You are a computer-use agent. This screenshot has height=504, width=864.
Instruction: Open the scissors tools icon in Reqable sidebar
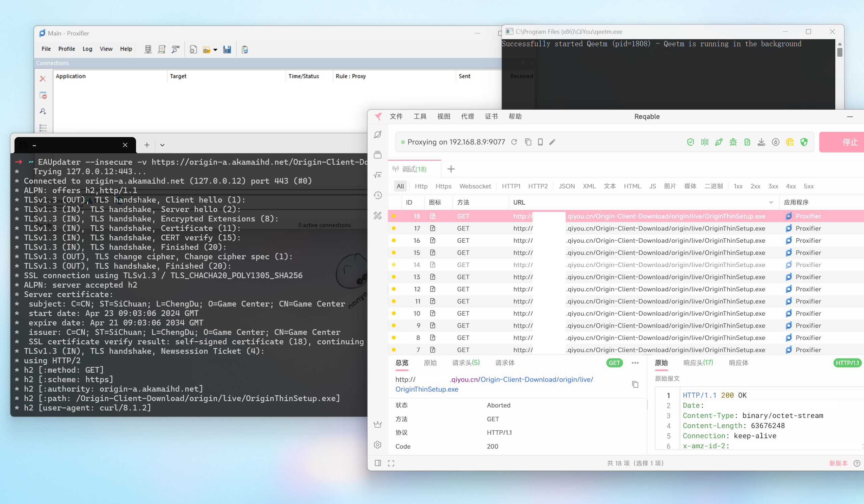[377, 216]
